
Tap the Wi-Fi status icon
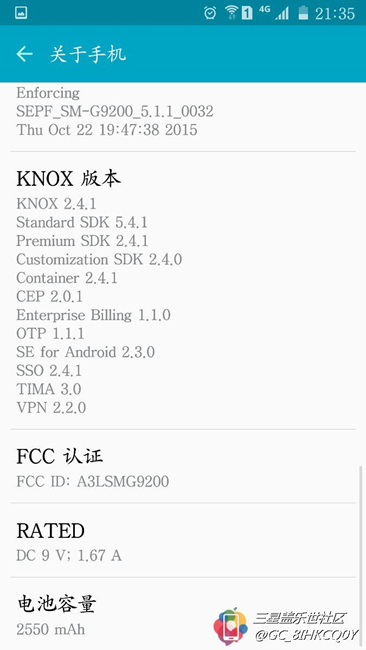coord(231,13)
